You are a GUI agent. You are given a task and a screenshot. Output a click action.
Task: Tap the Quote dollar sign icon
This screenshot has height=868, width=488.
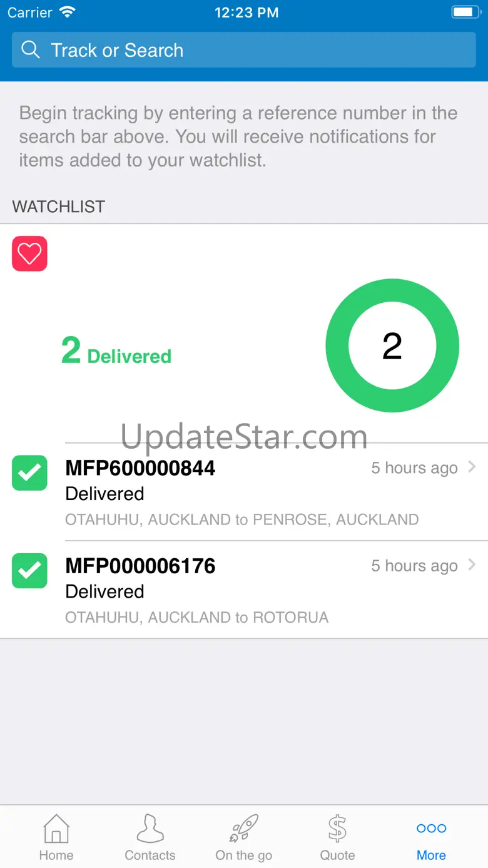tap(337, 829)
